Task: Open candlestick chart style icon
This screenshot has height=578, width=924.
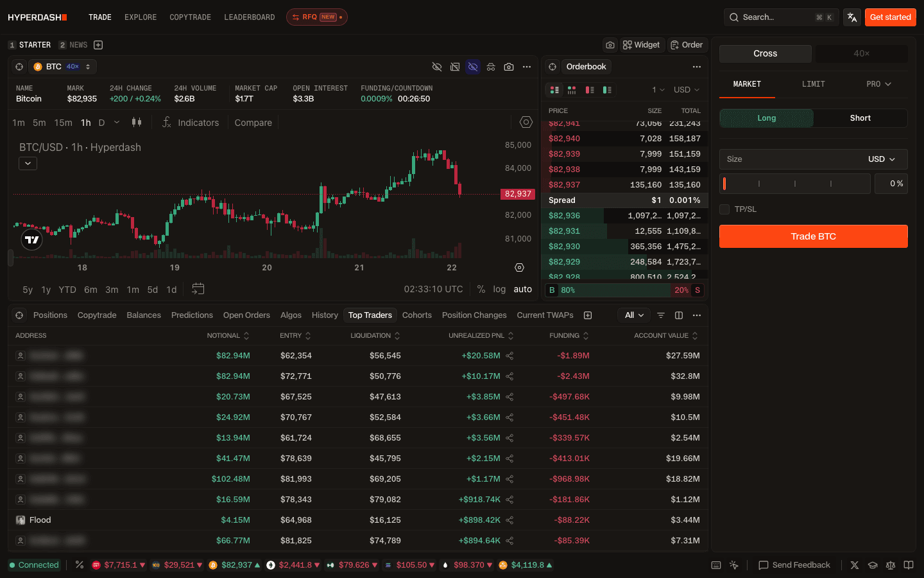Action: (137, 122)
